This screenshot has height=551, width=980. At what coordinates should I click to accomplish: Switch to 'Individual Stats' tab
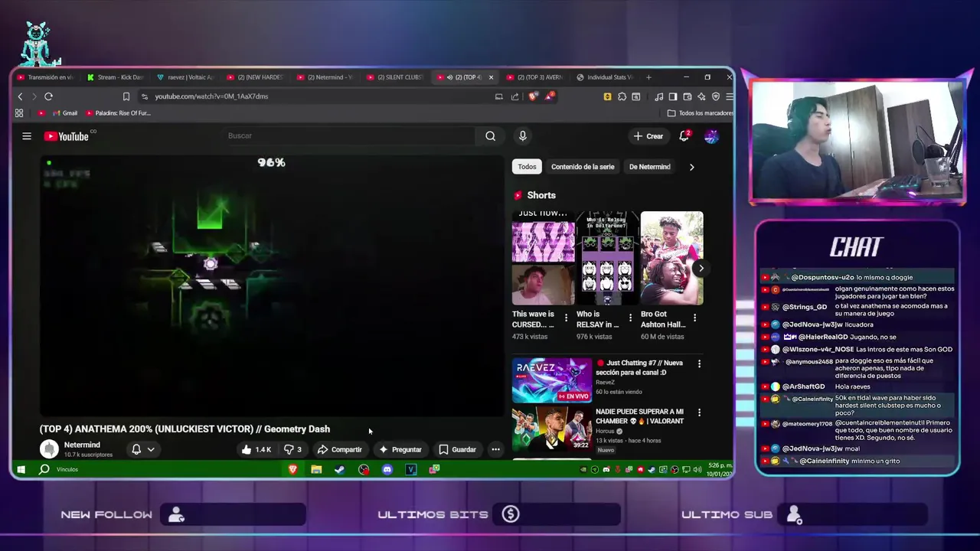point(605,77)
